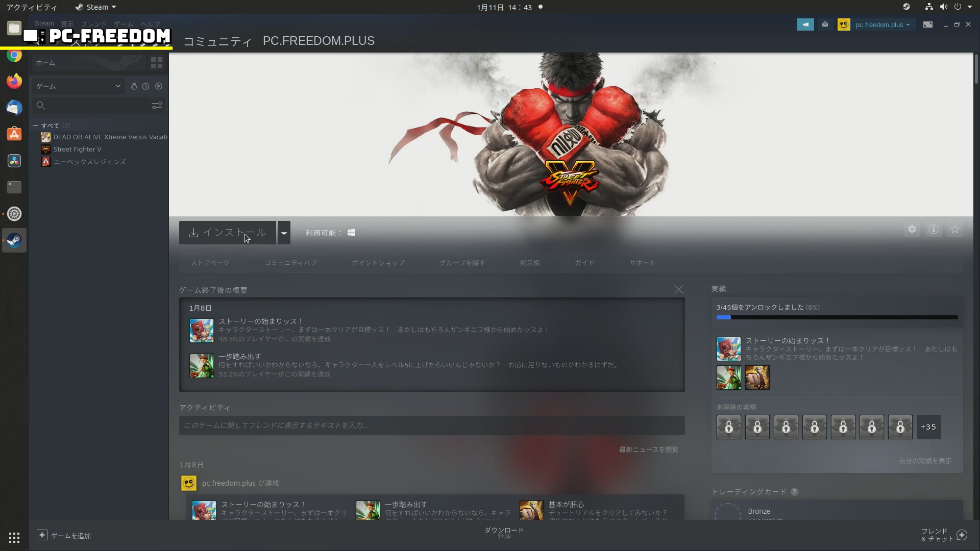Viewport: 980px width, 551px height.
Task: Open the 表示 menu
Action: pos(67,24)
